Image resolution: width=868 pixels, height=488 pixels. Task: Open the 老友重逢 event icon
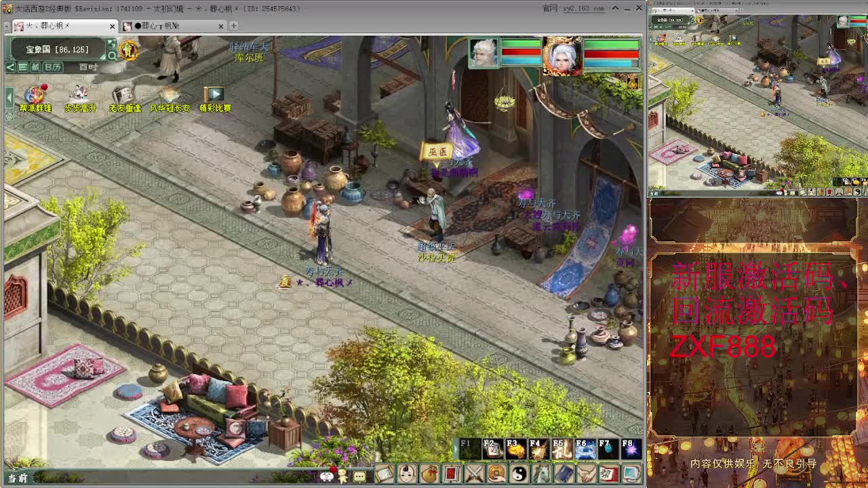coord(125,98)
